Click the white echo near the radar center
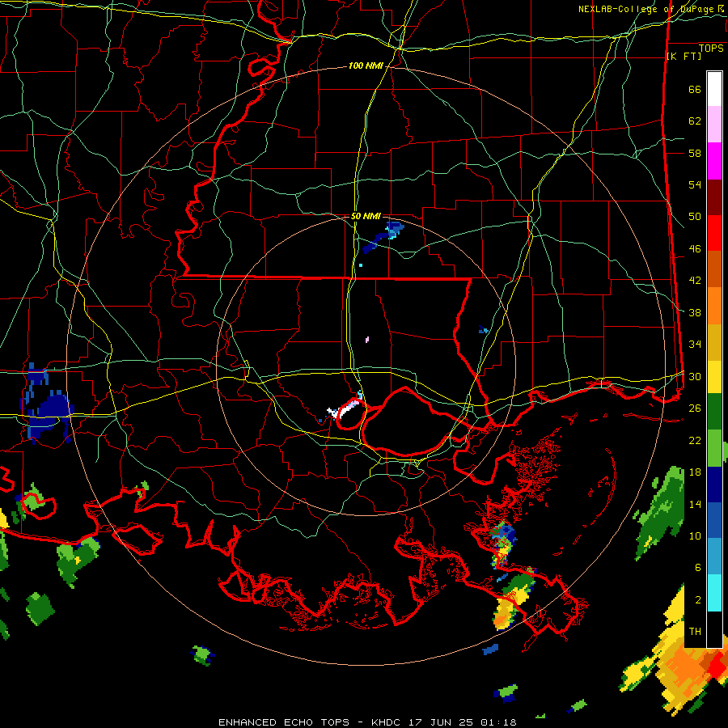 pyautogui.click(x=343, y=410)
